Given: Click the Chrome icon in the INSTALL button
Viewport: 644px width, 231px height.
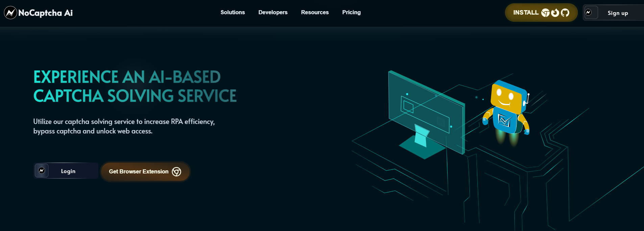Looking at the screenshot, I should pyautogui.click(x=545, y=13).
